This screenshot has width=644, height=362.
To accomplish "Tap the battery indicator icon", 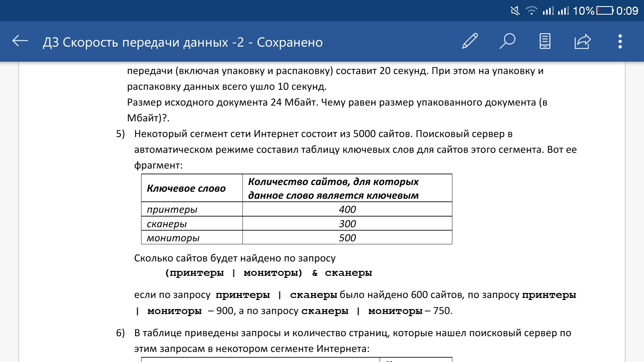I will pos(605,11).
